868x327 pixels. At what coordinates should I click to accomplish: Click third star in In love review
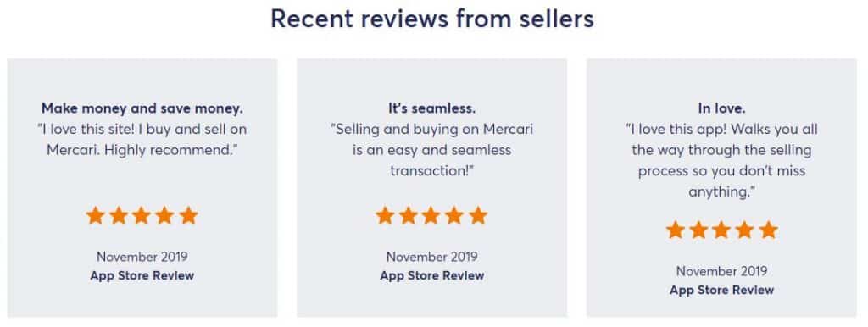722,230
